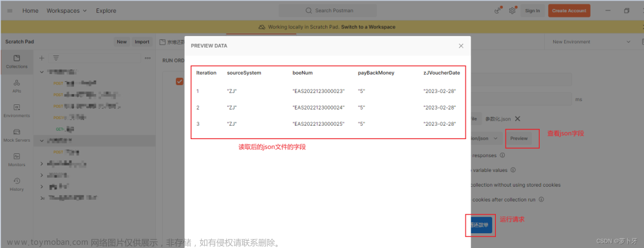
Task: Open the APIs sidebar tab
Action: click(17, 86)
